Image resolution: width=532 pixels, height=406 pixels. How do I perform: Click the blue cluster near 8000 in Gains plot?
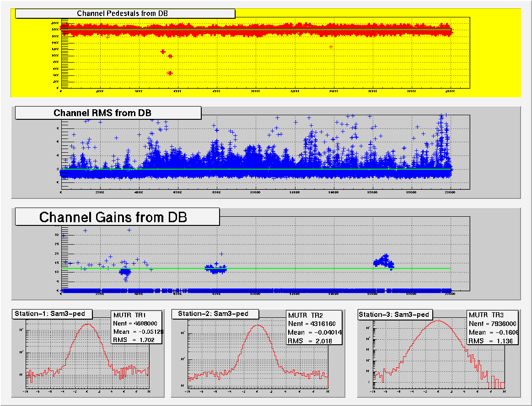[216, 269]
